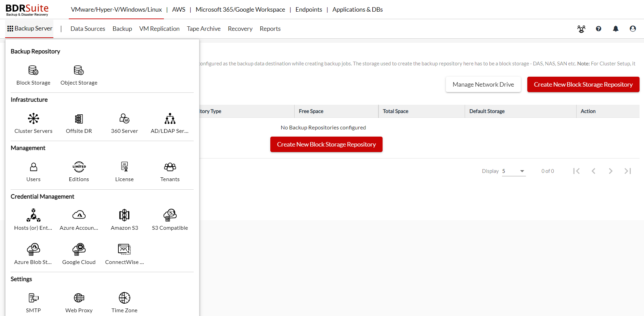Open SMTP settings icon
644x316 pixels.
(x=33, y=298)
